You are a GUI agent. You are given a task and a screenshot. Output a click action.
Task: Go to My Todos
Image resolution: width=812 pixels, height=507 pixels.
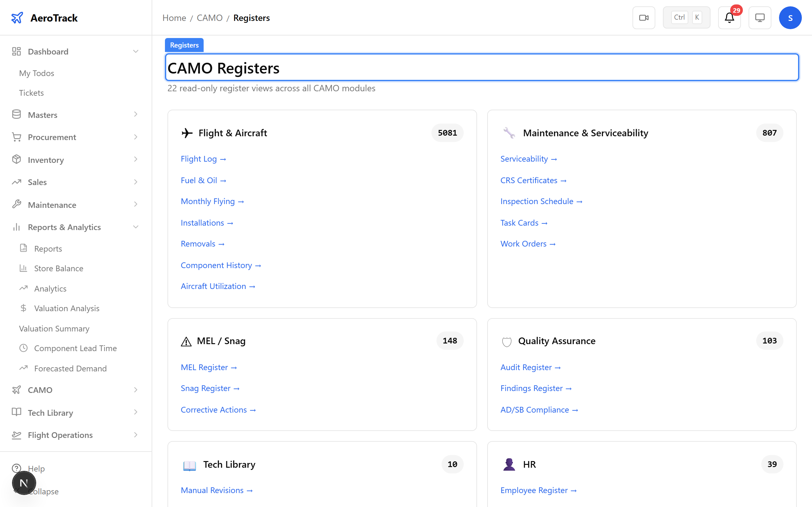[36, 73]
